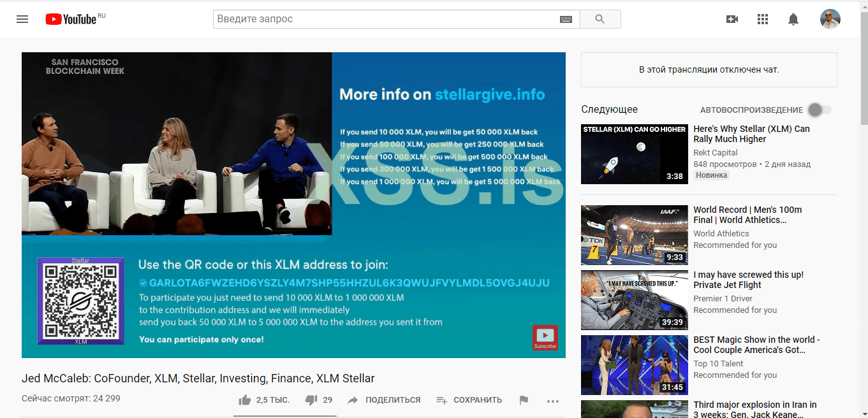Open the Stellar rocket video thumbnail

[x=635, y=154]
